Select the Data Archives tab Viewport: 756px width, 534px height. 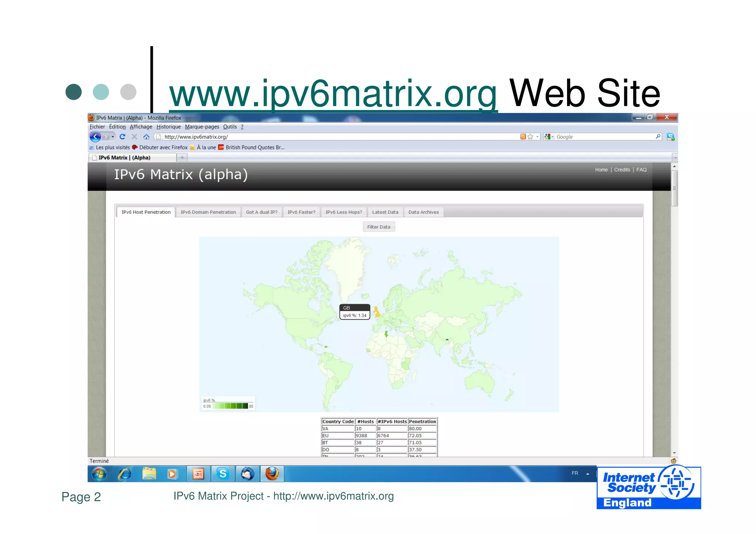[423, 212]
